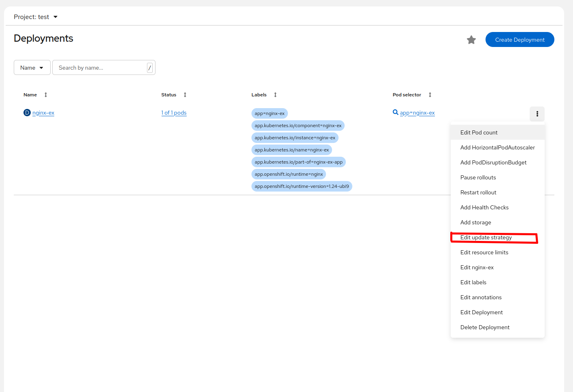This screenshot has width=573, height=392.
Task: Click the 1 of 1 pods link
Action: coord(174,113)
